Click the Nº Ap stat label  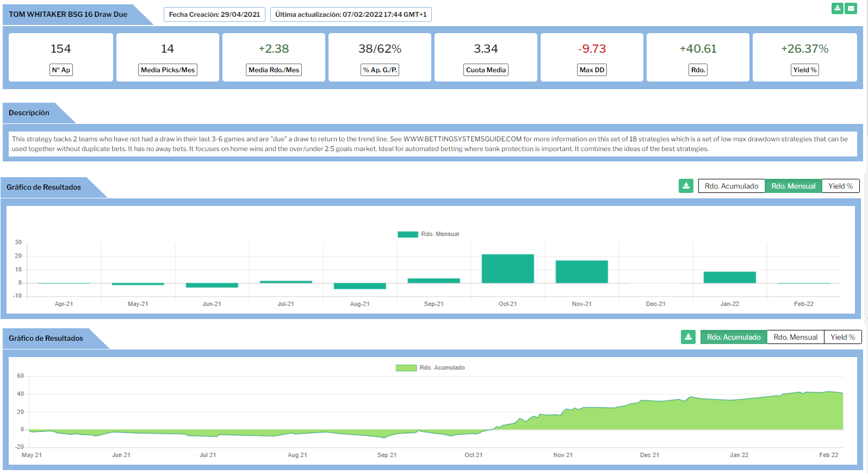(x=61, y=70)
